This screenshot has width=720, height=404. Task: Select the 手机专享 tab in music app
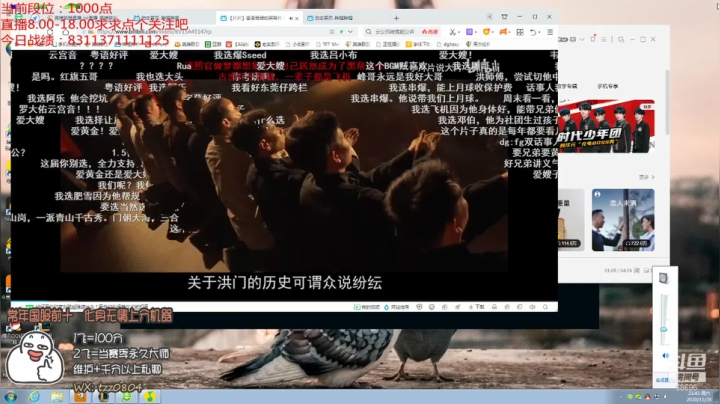tap(608, 86)
